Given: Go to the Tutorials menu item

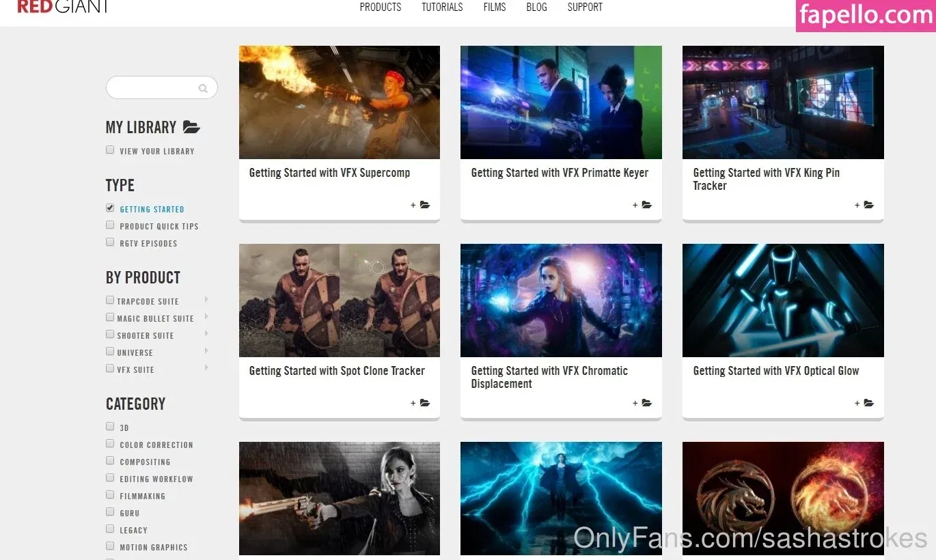Looking at the screenshot, I should 442,8.
